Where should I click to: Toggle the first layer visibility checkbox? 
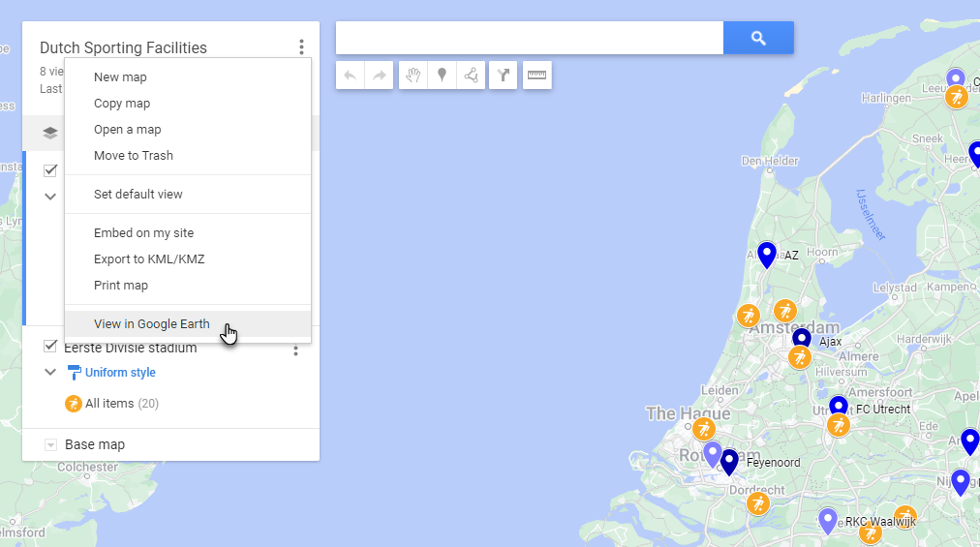pyautogui.click(x=50, y=170)
